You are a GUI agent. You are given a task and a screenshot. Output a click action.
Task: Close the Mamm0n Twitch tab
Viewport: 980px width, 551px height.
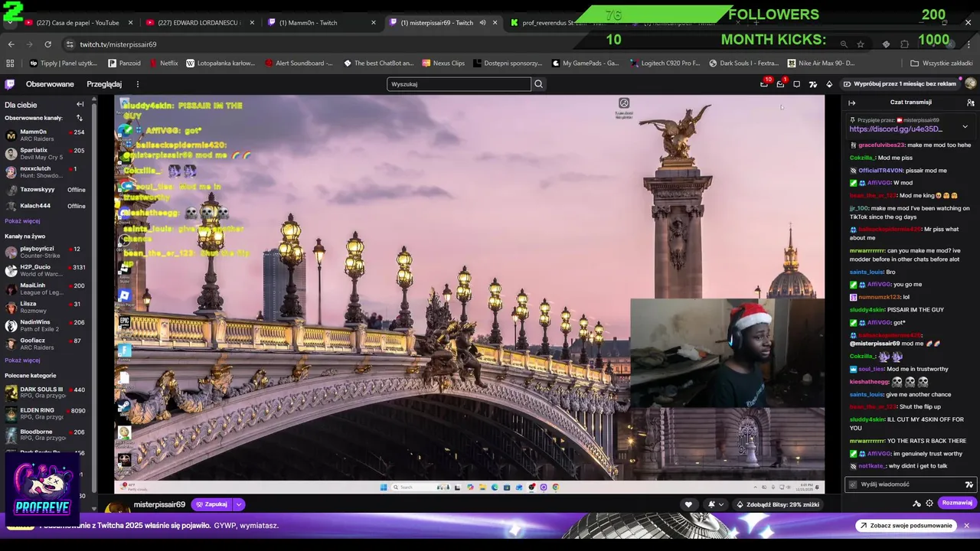pos(374,22)
